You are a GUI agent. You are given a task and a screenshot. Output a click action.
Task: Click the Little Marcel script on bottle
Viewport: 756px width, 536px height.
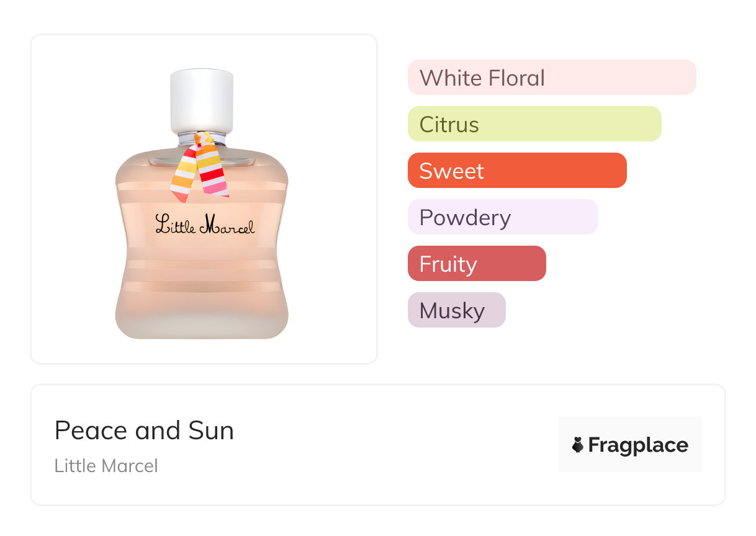204,225
